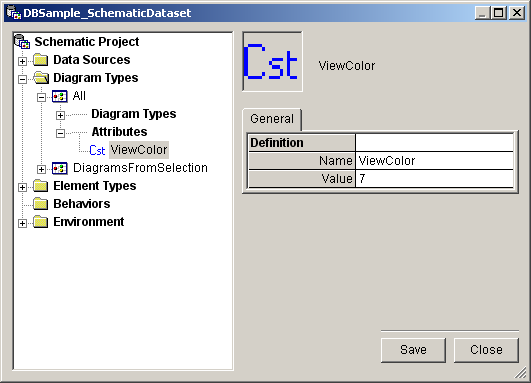531x383 pixels.
Task: Click the window resize grip corner
Action: click(x=521, y=373)
